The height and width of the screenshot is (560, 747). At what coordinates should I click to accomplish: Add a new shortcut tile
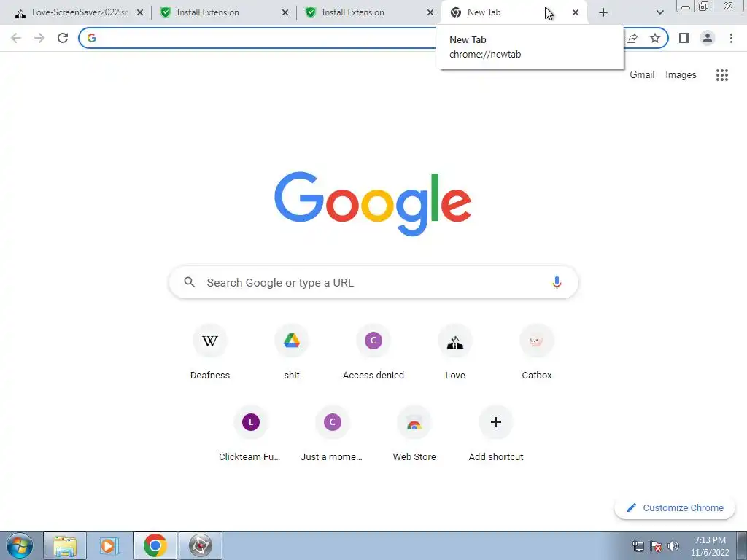coord(496,434)
